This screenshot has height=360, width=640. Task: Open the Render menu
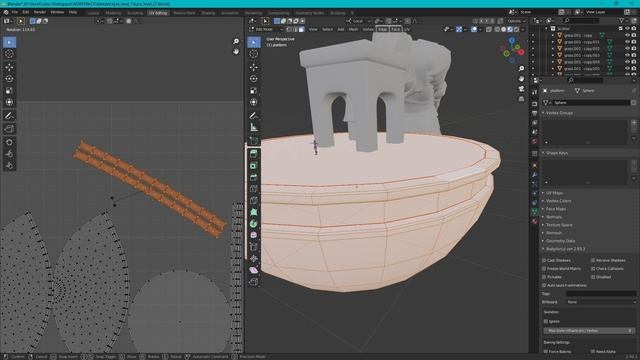tap(40, 12)
